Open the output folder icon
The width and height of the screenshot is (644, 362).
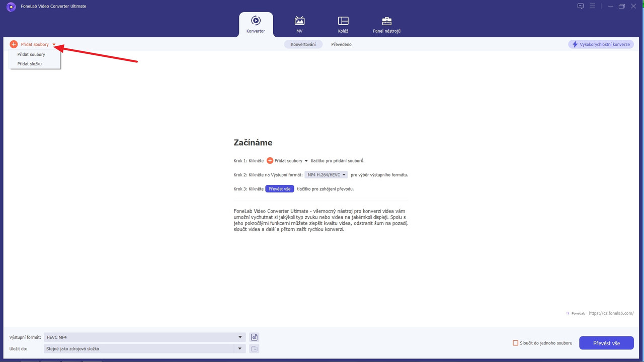coord(255,348)
